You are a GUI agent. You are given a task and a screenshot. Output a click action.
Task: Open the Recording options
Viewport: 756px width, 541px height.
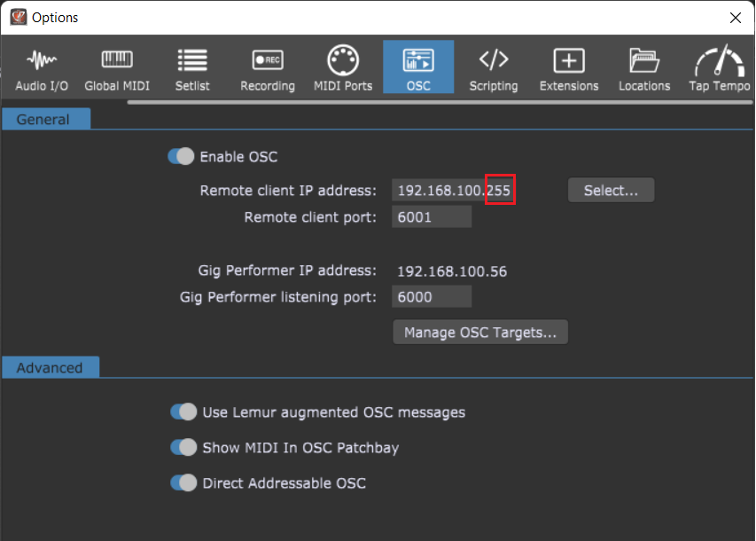click(268, 67)
